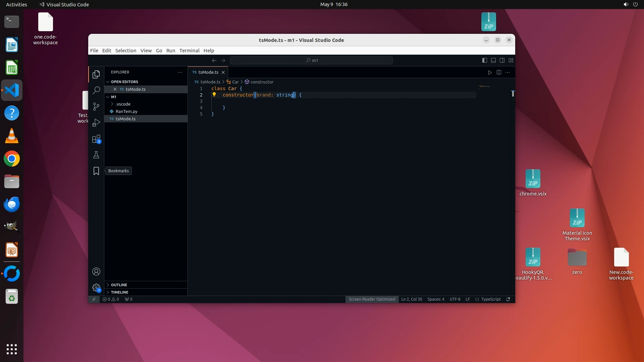The width and height of the screenshot is (644, 362).
Task: Open the Source Control view
Action: click(x=96, y=106)
